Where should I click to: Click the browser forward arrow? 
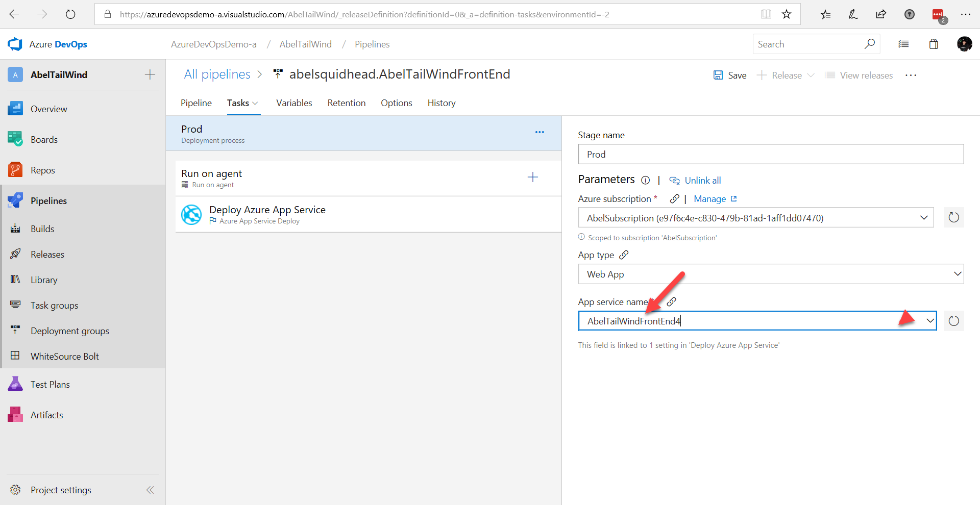tap(42, 14)
